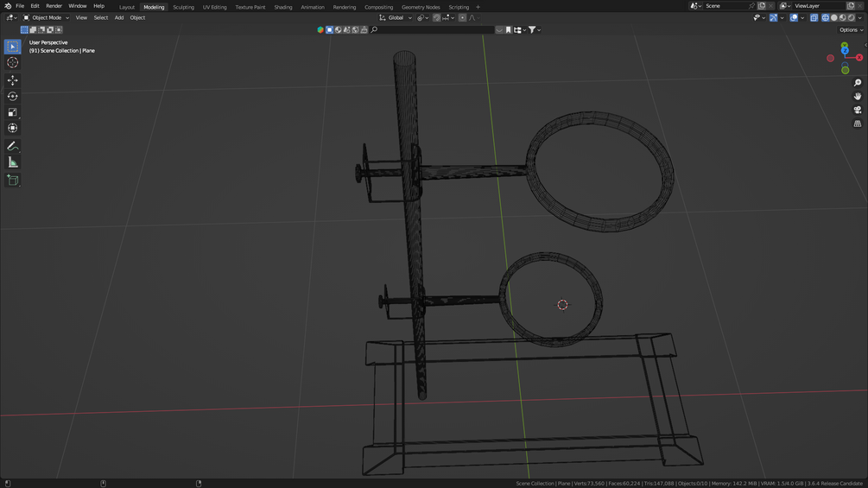Set selection mode to extend
868x488 pixels.
[x=33, y=30]
